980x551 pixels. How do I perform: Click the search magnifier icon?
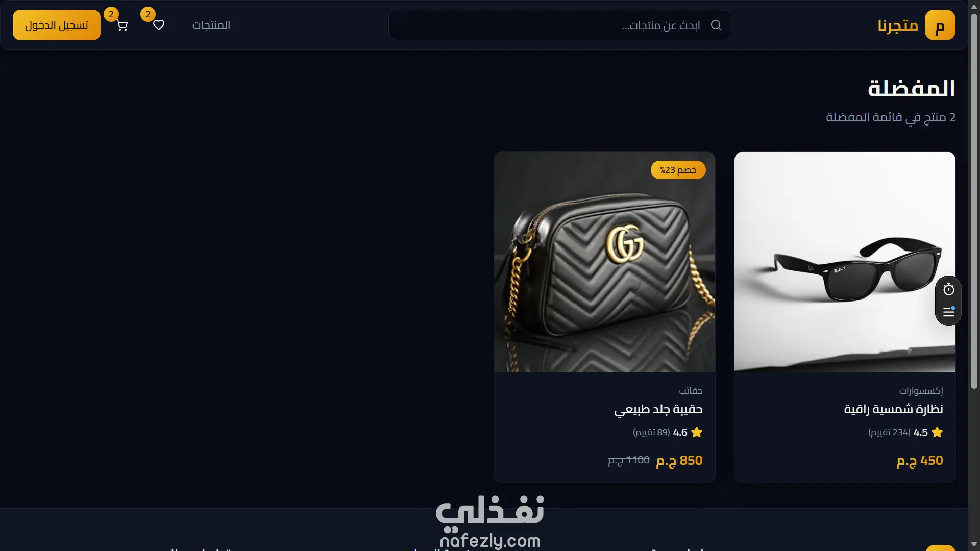pyautogui.click(x=716, y=25)
